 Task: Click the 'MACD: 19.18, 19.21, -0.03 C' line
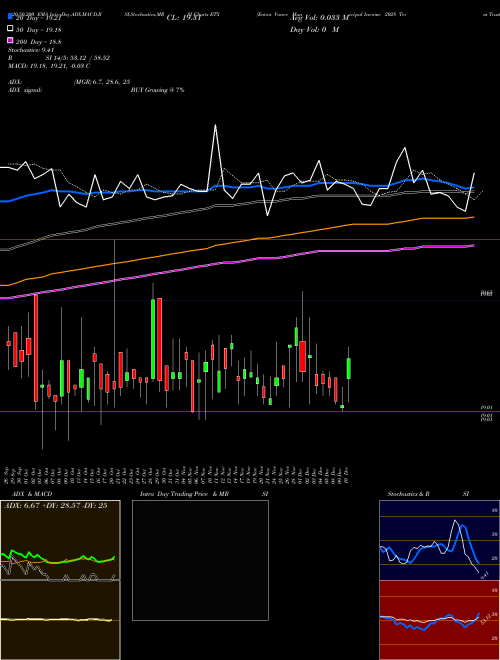[49, 66]
